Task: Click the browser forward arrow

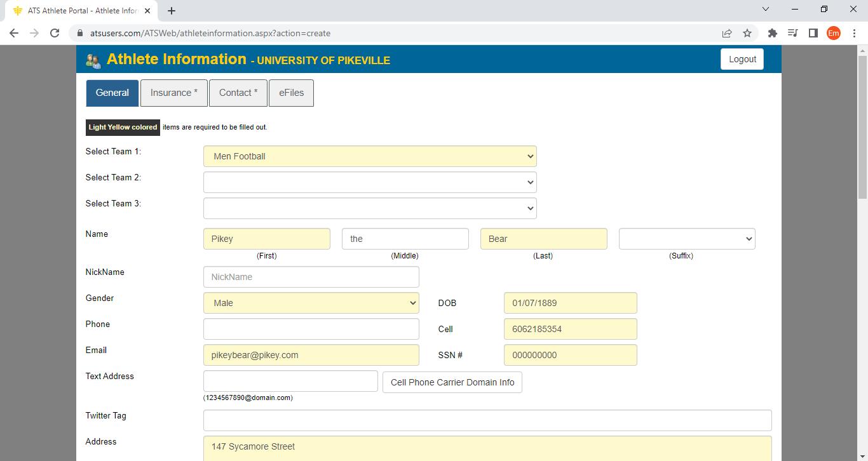Action: [x=34, y=33]
